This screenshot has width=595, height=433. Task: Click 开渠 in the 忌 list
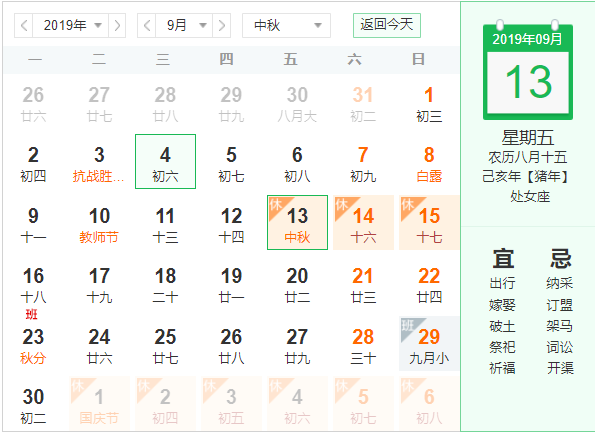(x=560, y=368)
